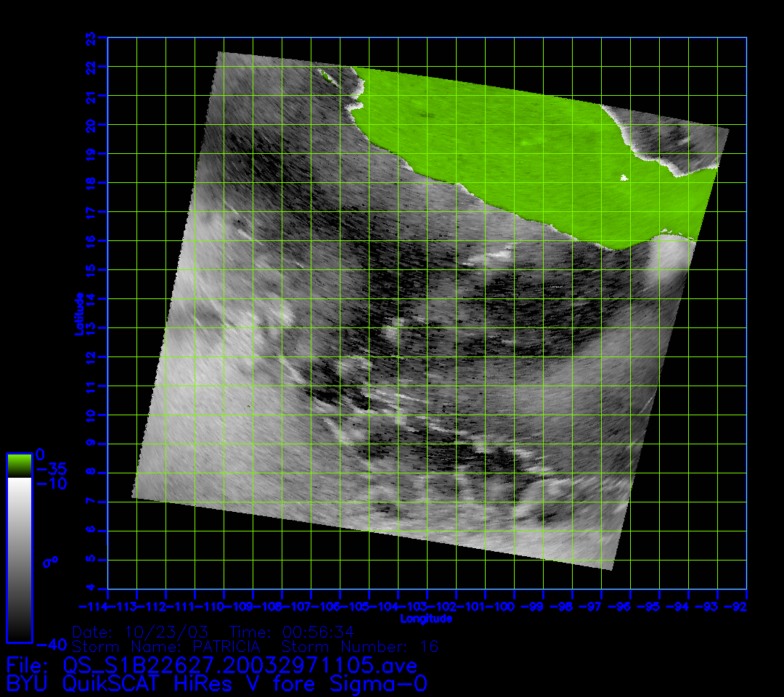Select the file name QS_S1B22627.20032971105.ave text
This screenshot has height=697, width=784.
(x=240, y=665)
